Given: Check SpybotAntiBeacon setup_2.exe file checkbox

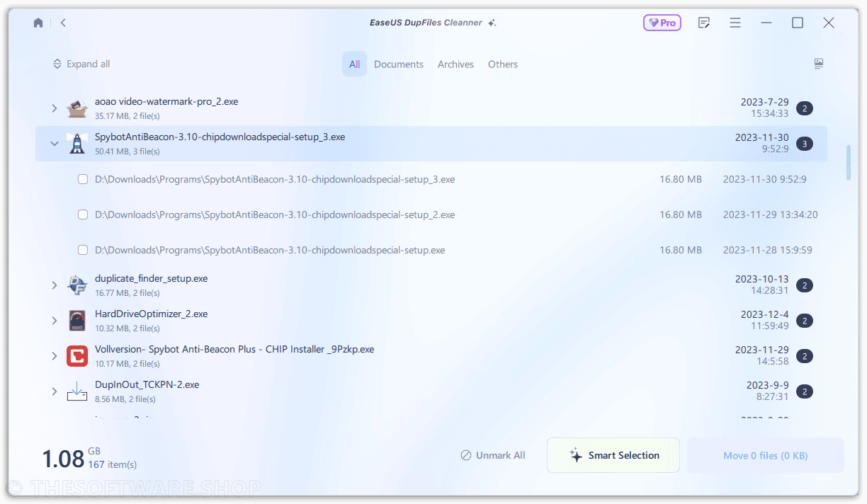Looking at the screenshot, I should [83, 214].
